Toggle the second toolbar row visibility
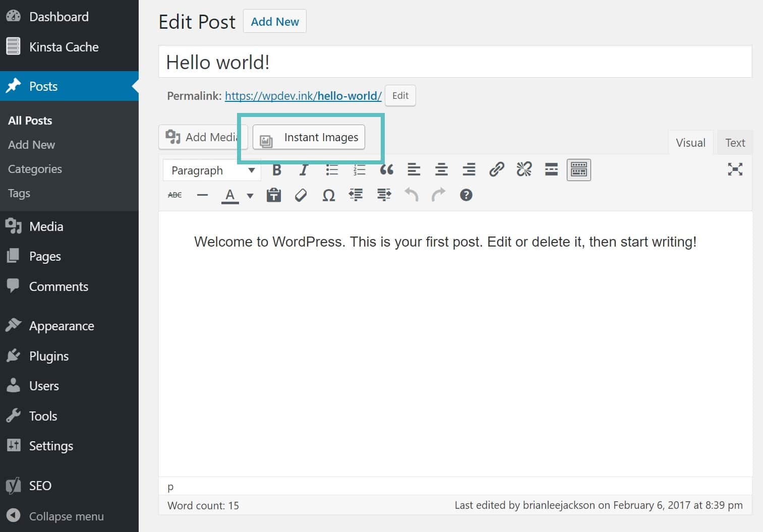 [x=578, y=169]
